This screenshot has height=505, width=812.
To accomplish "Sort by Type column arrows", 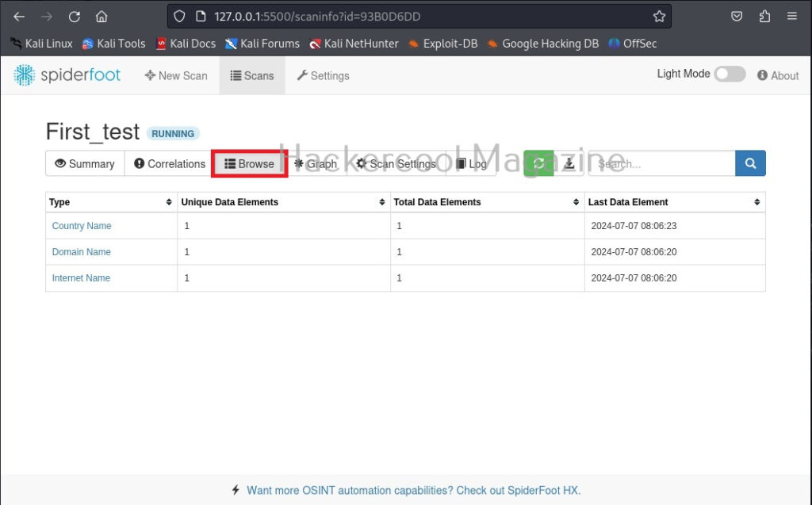I will click(169, 202).
